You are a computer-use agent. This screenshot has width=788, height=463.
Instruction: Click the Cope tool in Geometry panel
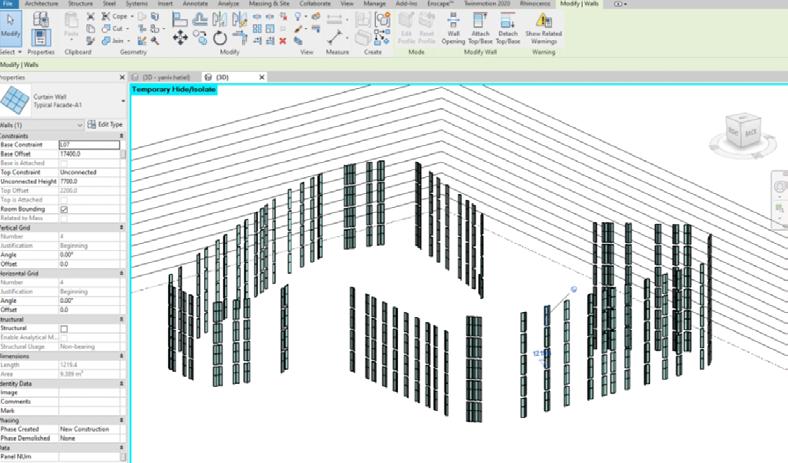pyautogui.click(x=115, y=17)
